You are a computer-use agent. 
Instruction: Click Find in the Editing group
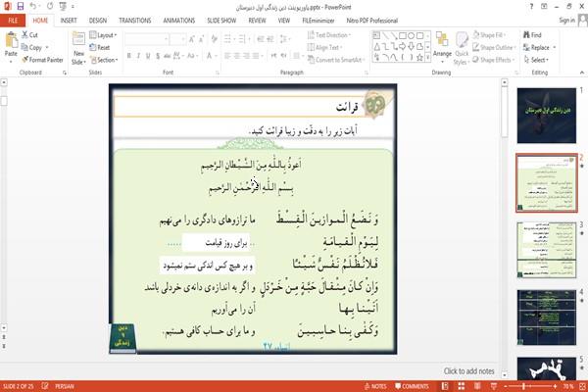coord(532,35)
